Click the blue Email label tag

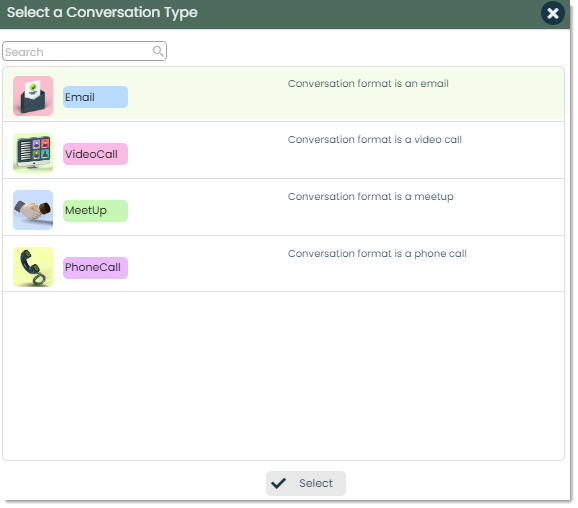95,97
